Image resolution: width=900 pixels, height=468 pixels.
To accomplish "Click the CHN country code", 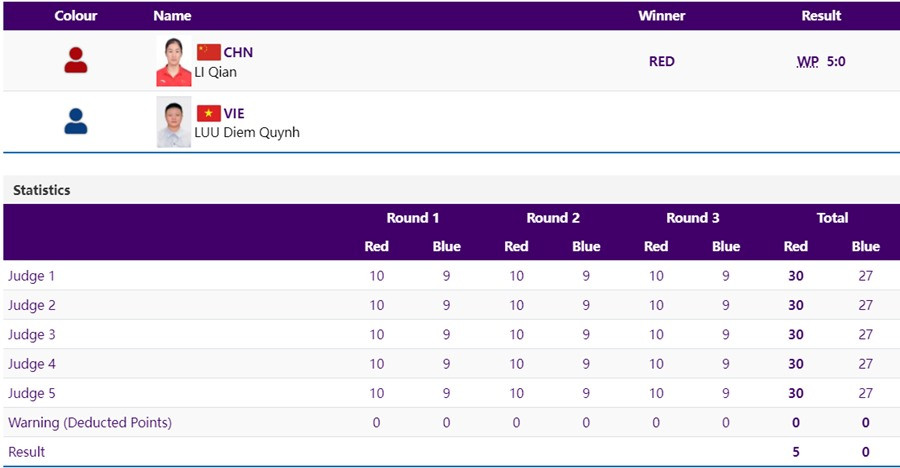I will pyautogui.click(x=238, y=52).
